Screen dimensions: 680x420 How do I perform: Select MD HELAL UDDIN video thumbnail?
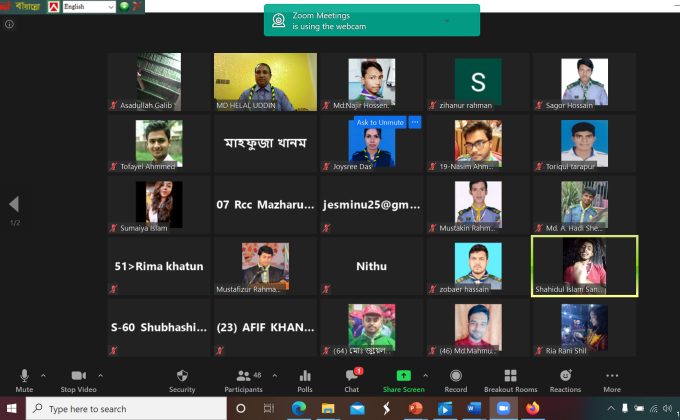265,82
